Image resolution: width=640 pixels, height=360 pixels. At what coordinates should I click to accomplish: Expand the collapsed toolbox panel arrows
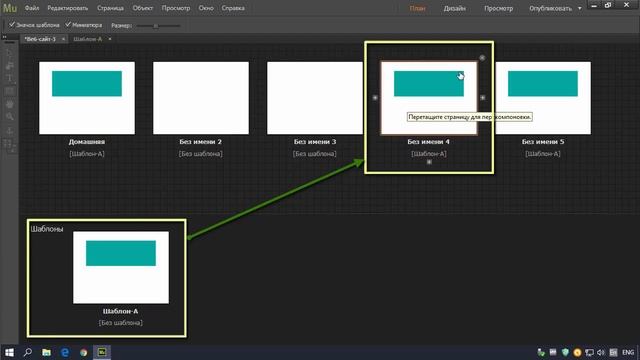point(4,37)
